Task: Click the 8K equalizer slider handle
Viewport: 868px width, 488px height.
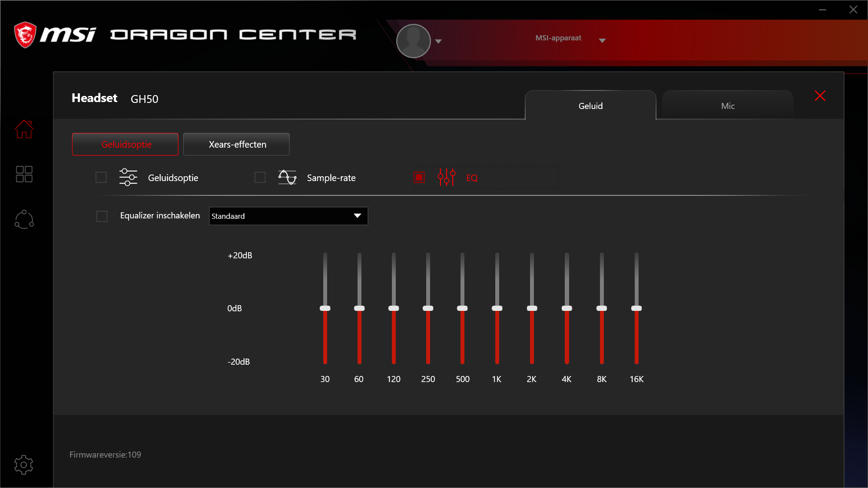Action: pos(602,308)
